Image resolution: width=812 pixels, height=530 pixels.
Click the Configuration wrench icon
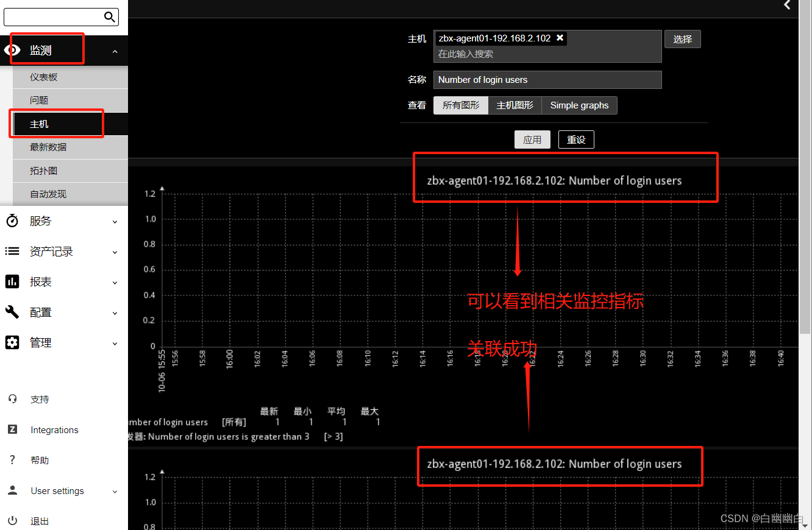point(12,312)
